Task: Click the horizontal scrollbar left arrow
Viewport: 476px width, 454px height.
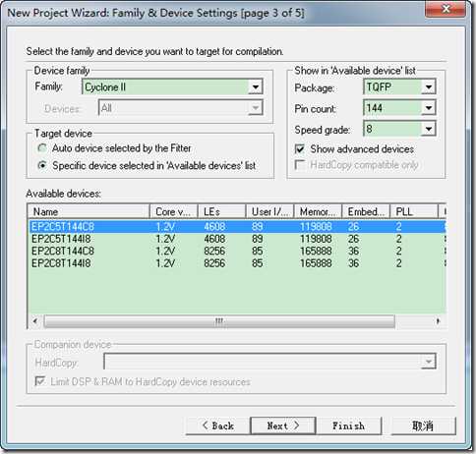Action: tap(35, 321)
